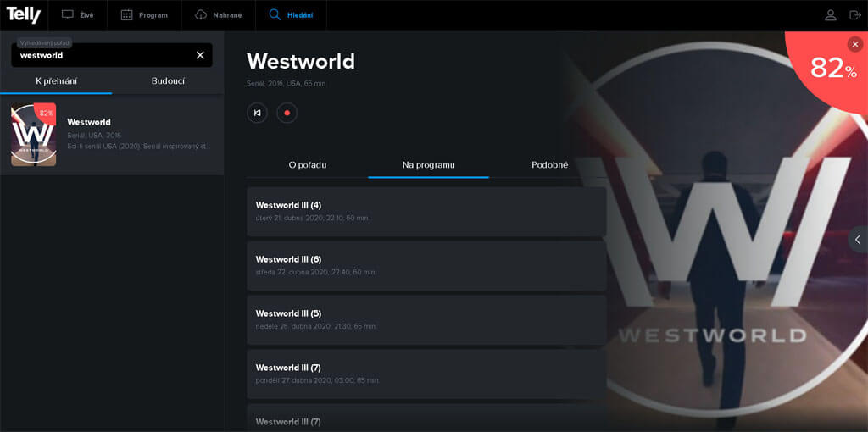Switch to the Budoucí tab
868x432 pixels.
pyautogui.click(x=169, y=80)
